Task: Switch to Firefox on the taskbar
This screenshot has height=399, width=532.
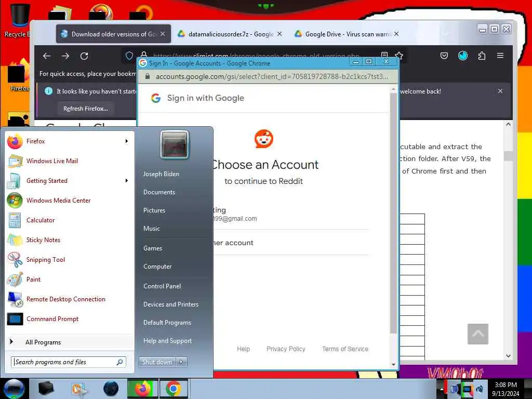Action: pyautogui.click(x=142, y=389)
